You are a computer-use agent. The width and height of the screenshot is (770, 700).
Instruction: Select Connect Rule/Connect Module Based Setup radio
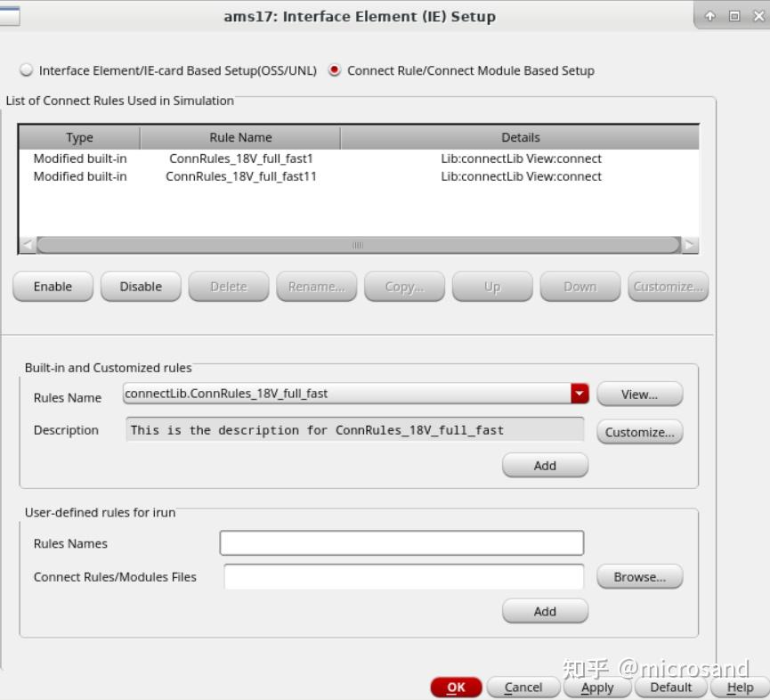335,70
